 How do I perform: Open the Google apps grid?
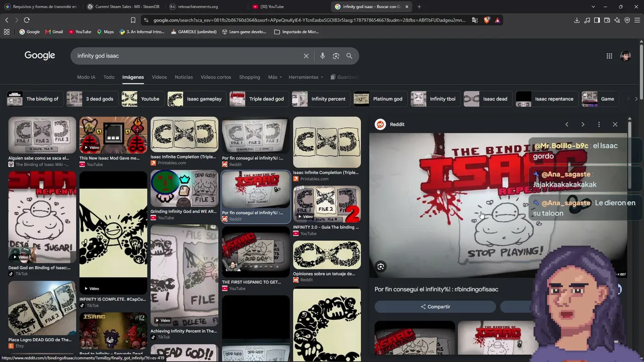609,56
